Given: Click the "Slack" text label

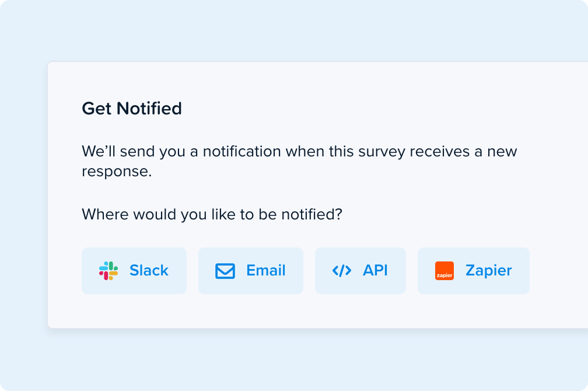Looking at the screenshot, I should (149, 271).
